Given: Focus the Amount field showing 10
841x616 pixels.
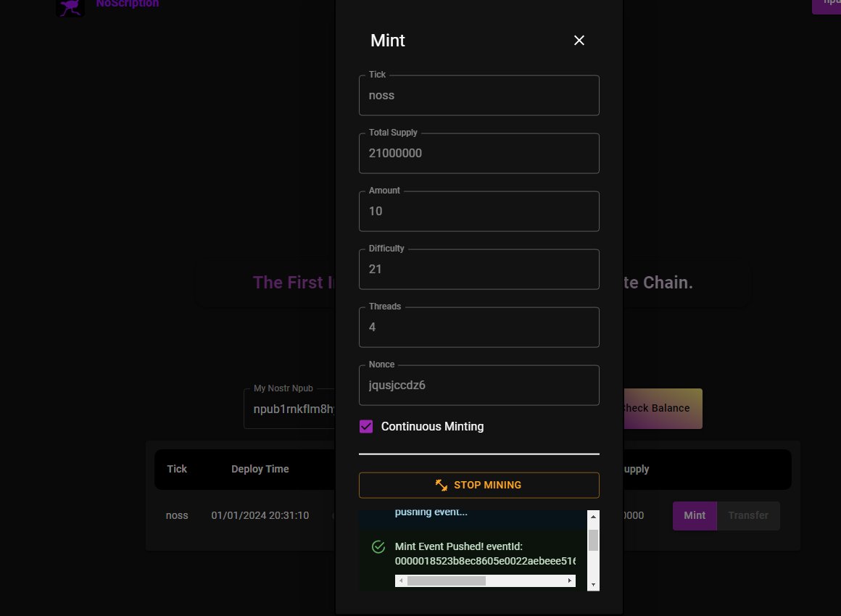Looking at the screenshot, I should pos(479,211).
